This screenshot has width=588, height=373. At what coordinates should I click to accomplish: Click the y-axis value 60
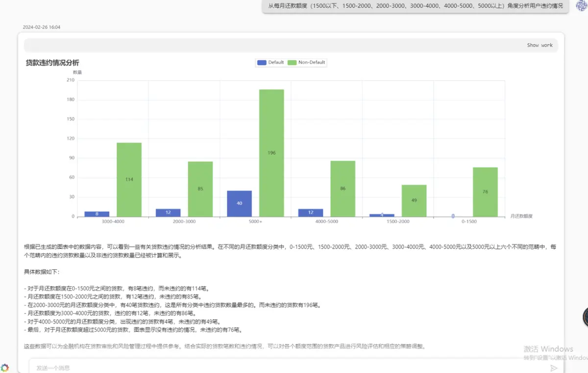pos(72,177)
